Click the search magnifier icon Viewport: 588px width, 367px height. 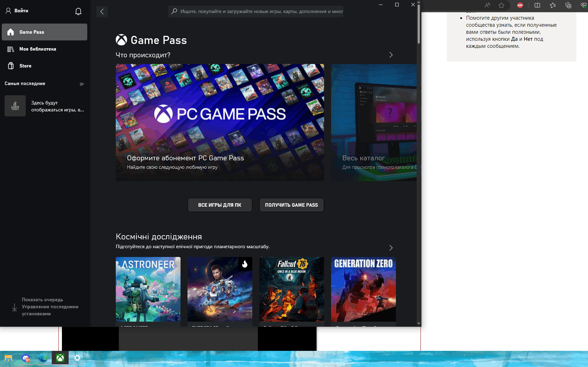pos(174,11)
